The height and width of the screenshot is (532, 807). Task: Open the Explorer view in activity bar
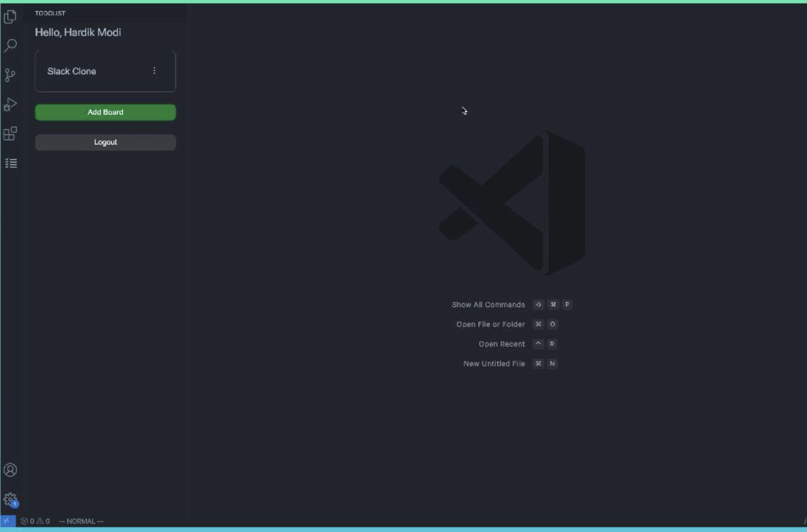click(x=10, y=17)
